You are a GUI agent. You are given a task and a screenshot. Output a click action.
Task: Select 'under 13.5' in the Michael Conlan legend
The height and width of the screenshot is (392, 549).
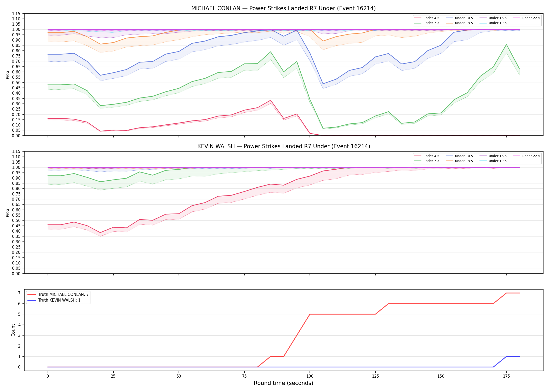coord(460,23)
